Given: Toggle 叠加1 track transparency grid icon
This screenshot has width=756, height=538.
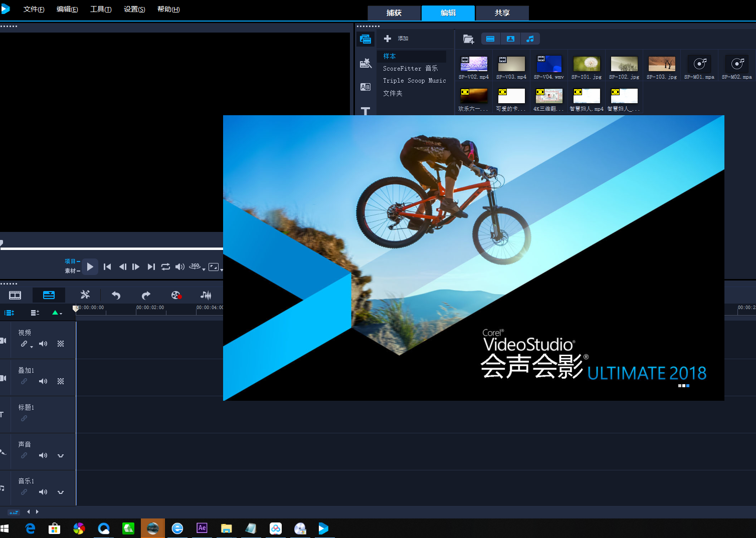Looking at the screenshot, I should pos(61,381).
